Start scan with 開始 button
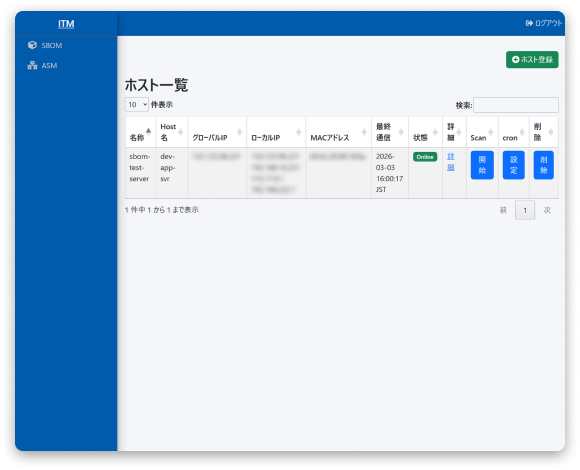The height and width of the screenshot is (470, 580). pyautogui.click(x=482, y=165)
